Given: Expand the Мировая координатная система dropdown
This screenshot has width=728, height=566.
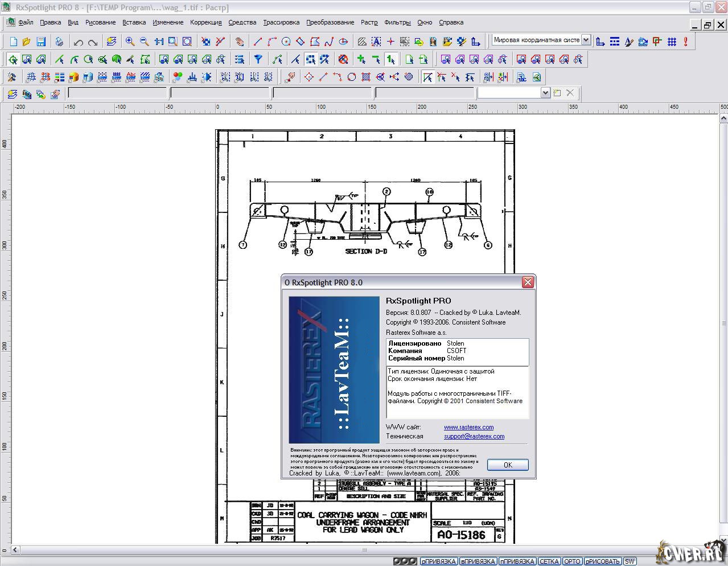Looking at the screenshot, I should pos(586,40).
